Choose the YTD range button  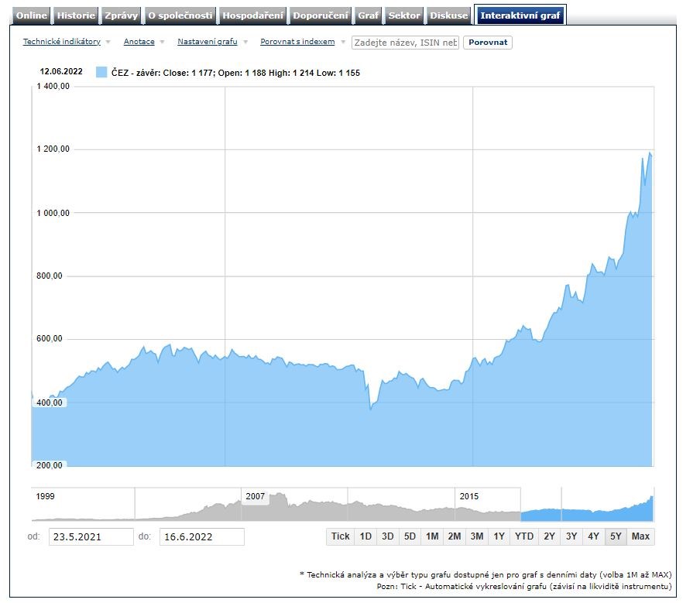(x=524, y=536)
